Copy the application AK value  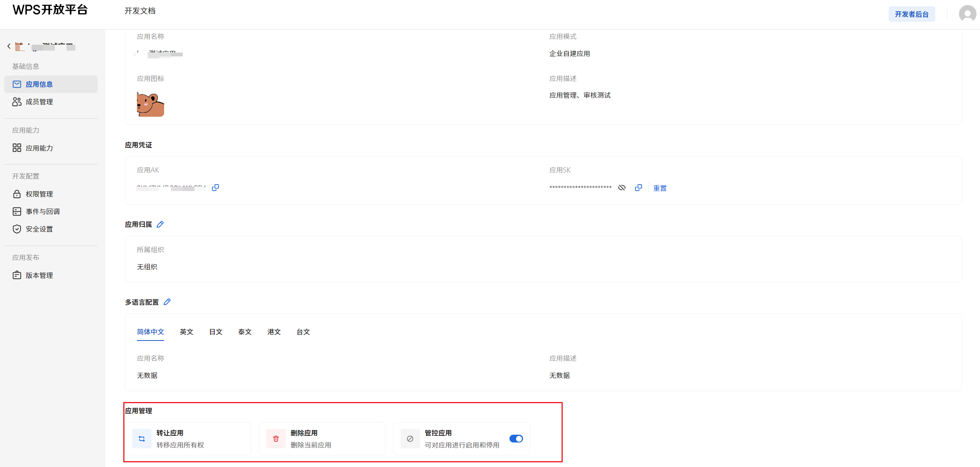coord(215,188)
